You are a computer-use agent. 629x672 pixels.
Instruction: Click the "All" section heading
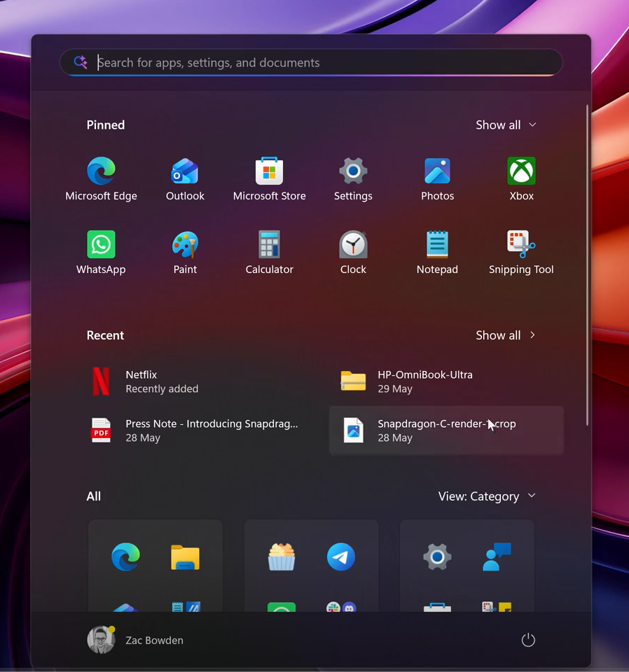point(93,496)
